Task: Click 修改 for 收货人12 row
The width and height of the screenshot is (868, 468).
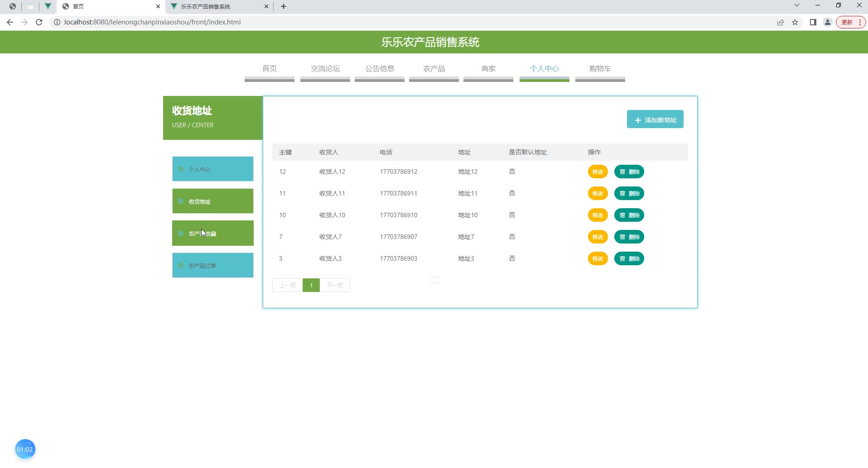Action: pos(598,172)
